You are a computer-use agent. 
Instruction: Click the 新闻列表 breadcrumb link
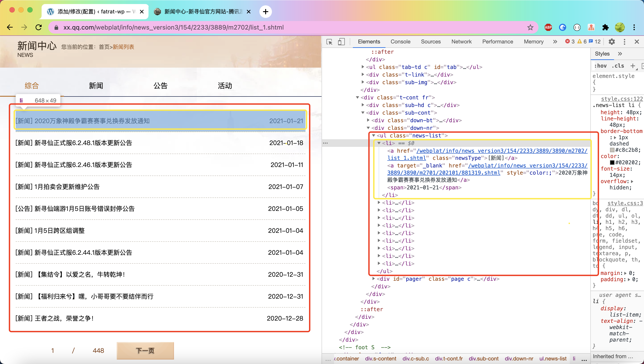123,47
